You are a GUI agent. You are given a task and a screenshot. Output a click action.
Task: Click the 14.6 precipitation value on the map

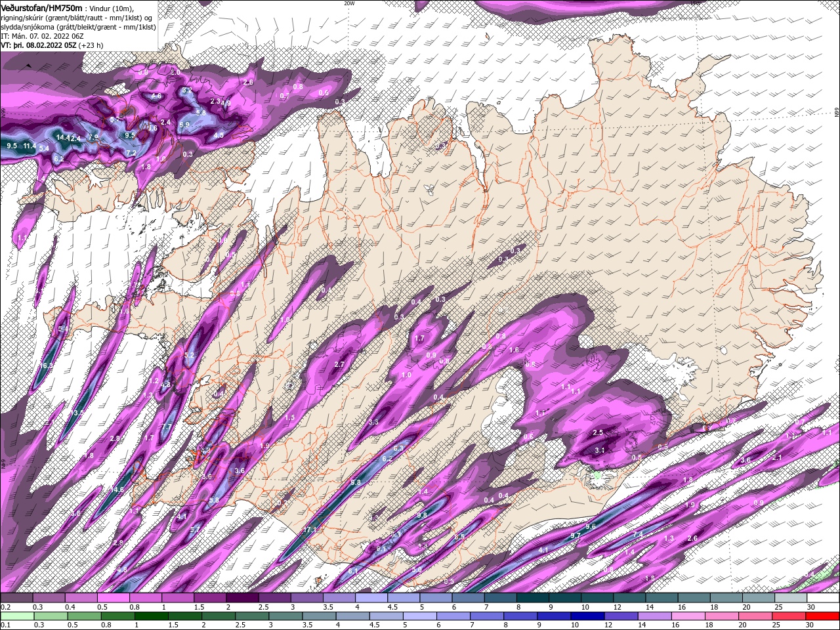117,490
